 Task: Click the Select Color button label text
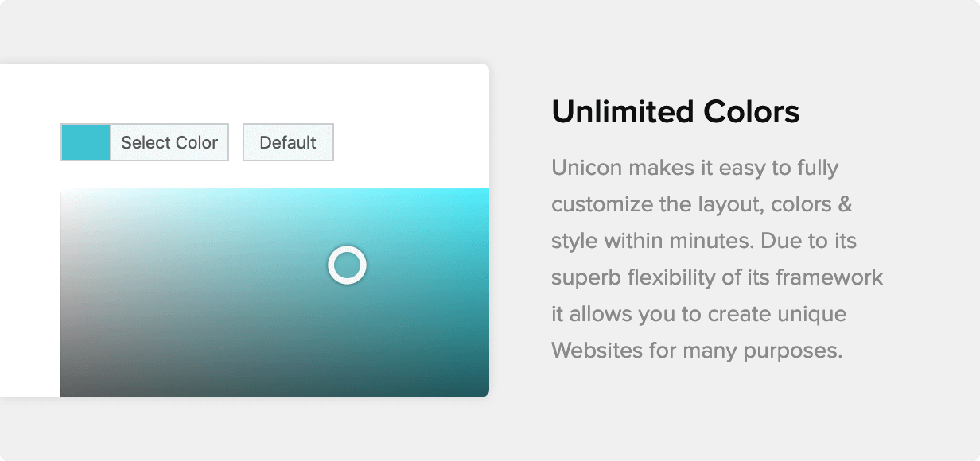click(169, 142)
